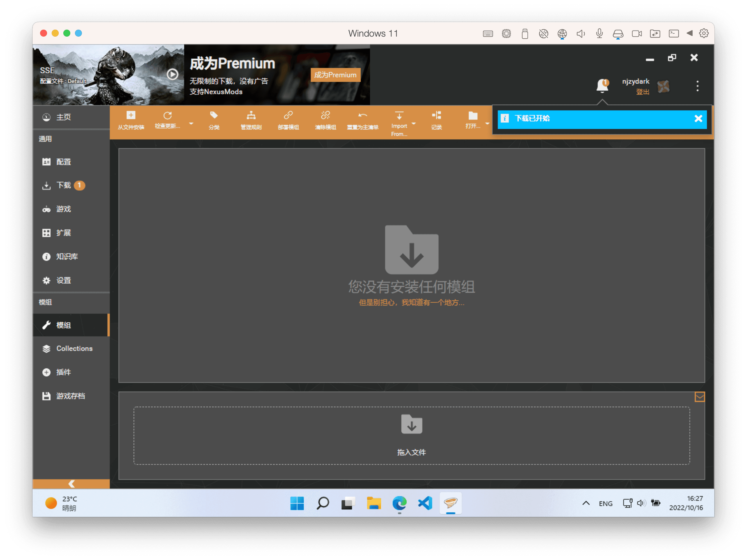Click the volume icon in Windows system tray
This screenshot has height=560, width=747.
pos(641,503)
